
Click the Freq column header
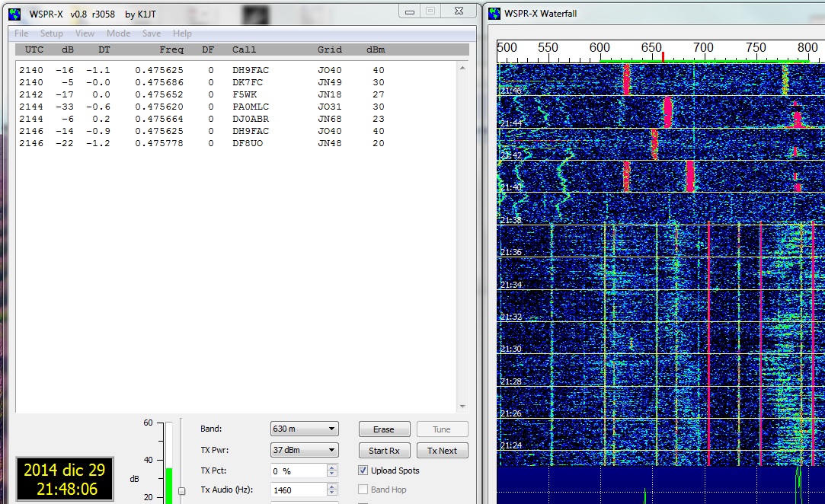point(171,49)
